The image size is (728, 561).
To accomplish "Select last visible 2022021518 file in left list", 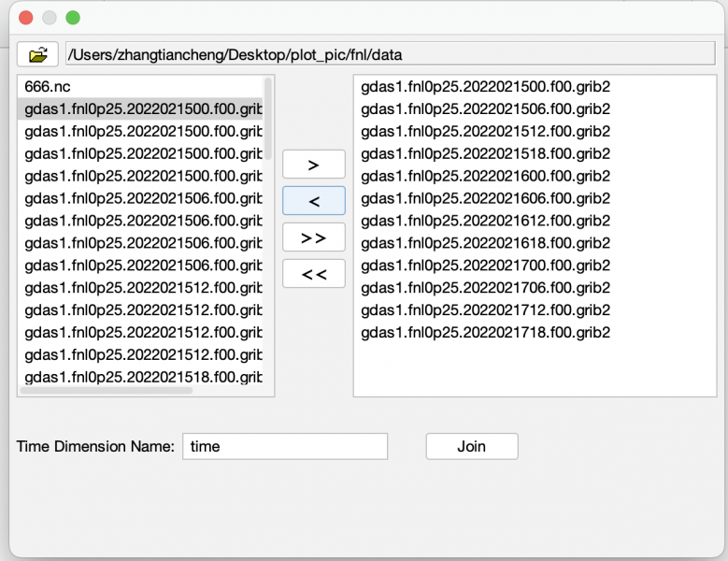I will point(142,378).
